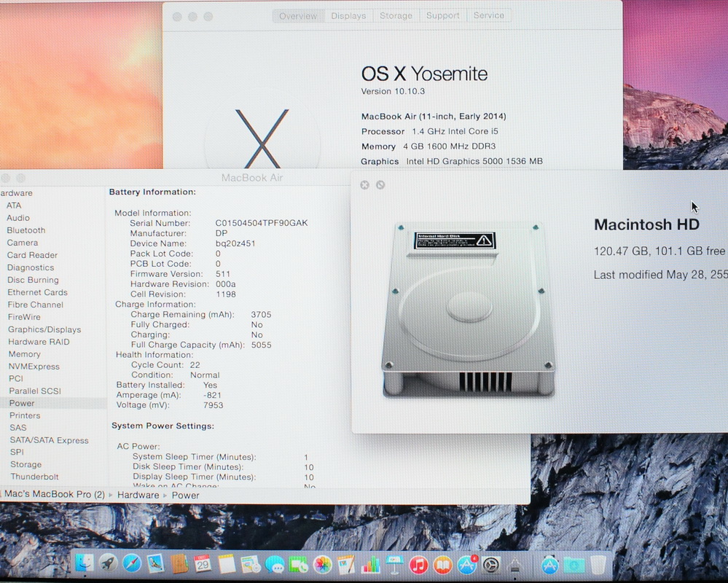Click Mac's MacBook Pro (2) in path bar
The width and height of the screenshot is (728, 583).
coord(55,494)
